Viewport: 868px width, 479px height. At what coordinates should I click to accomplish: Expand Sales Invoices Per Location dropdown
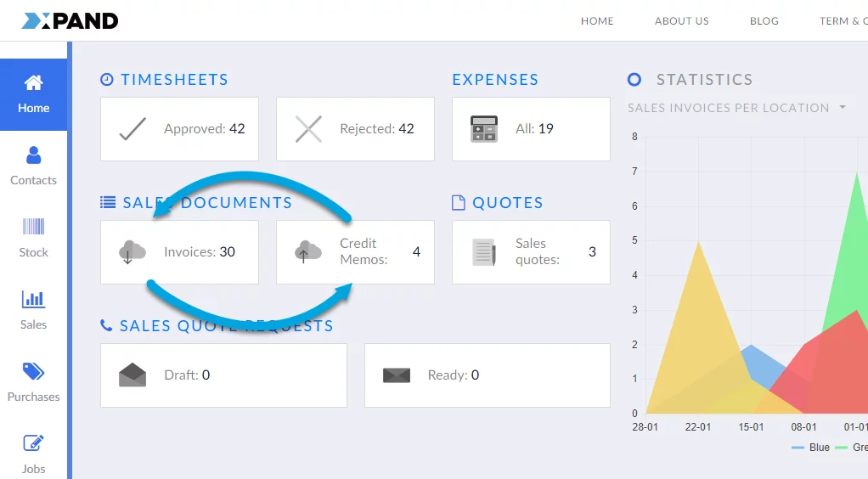click(x=843, y=108)
